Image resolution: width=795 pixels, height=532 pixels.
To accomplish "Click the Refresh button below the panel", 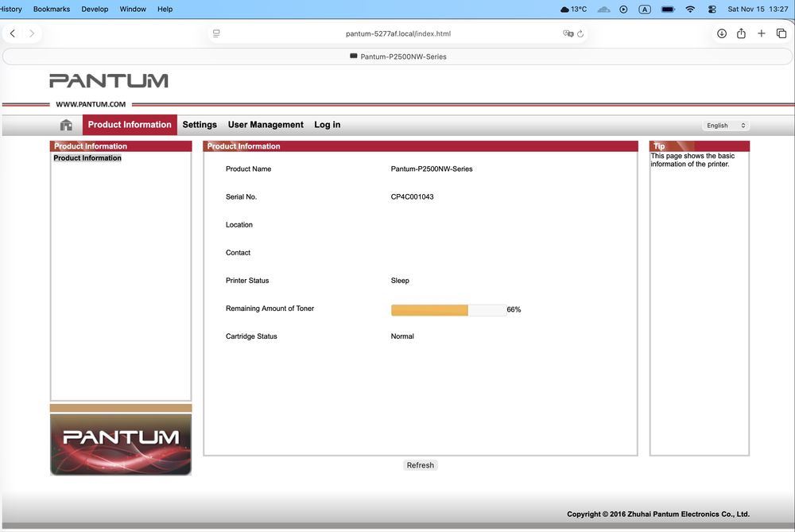I will pos(421,465).
